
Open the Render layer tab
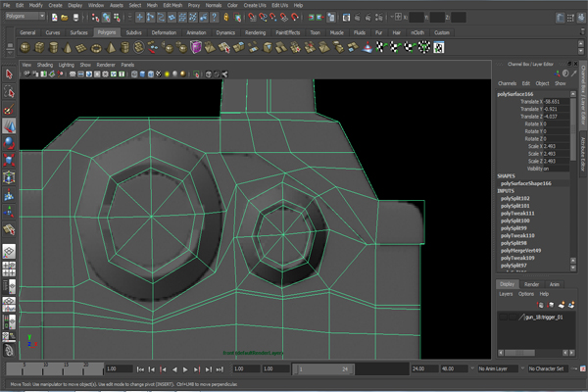(x=532, y=284)
